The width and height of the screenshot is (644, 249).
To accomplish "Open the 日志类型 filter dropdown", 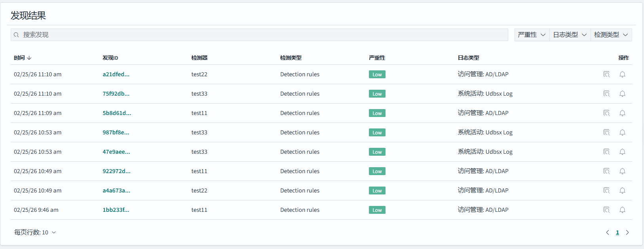I will point(570,35).
